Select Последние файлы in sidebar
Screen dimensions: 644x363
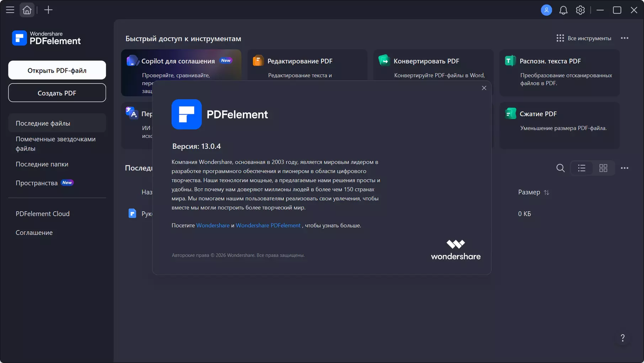tap(57, 123)
